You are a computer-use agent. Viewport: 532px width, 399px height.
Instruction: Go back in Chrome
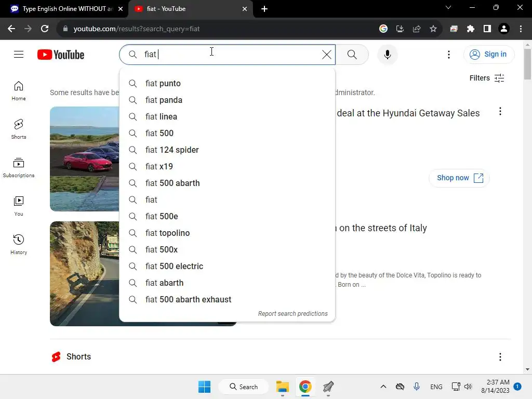click(11, 29)
